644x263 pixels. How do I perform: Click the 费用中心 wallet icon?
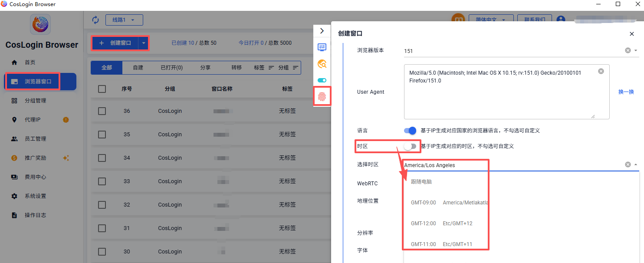pos(14,177)
